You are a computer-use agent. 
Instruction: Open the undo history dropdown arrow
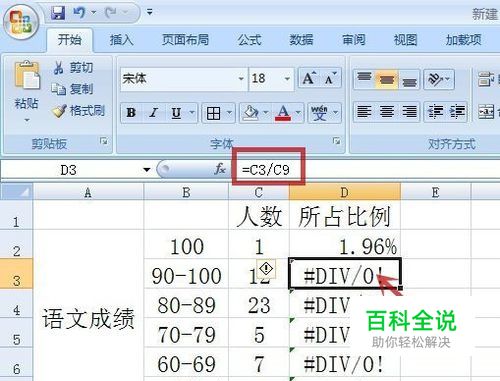[94, 13]
